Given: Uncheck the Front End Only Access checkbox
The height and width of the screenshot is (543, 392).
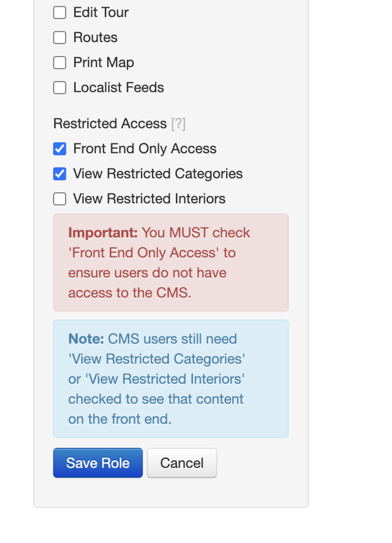Looking at the screenshot, I should click(59, 149).
